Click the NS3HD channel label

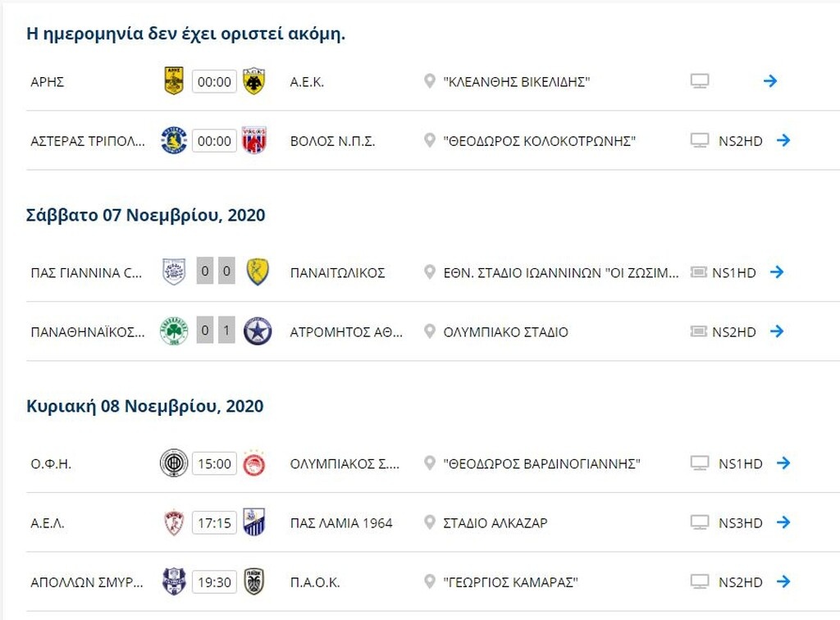(x=741, y=522)
